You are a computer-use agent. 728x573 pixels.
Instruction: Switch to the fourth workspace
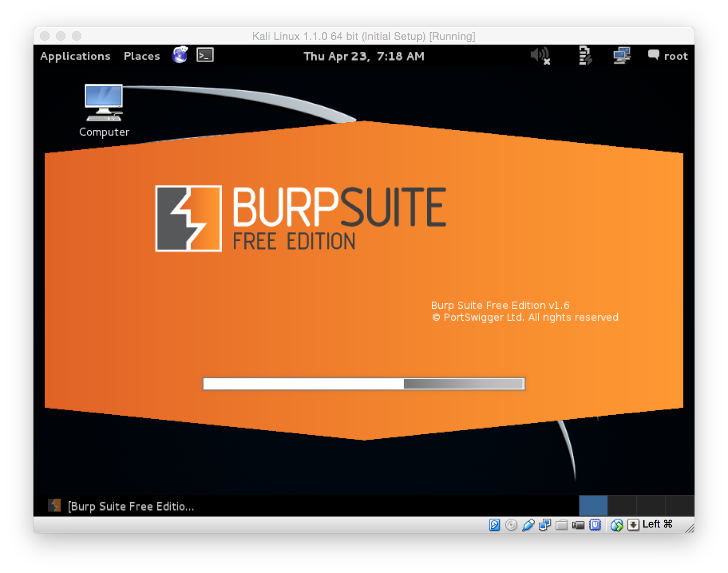click(680, 506)
